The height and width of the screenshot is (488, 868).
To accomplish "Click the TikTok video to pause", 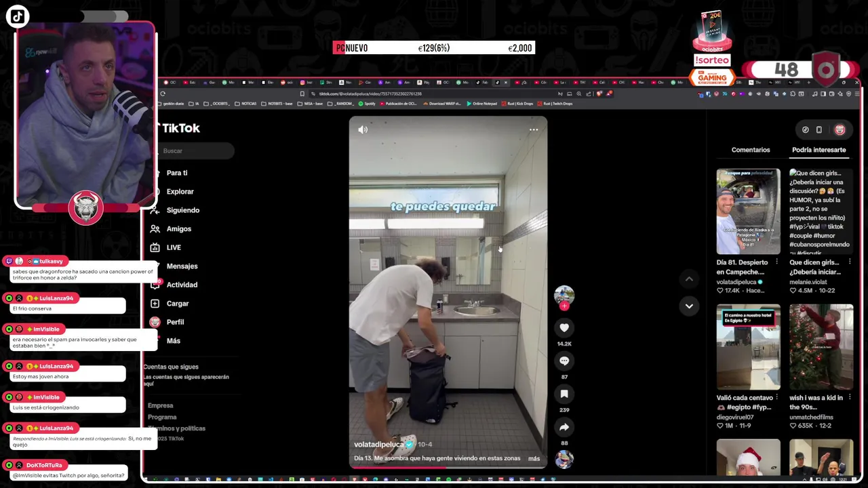I will [448, 291].
